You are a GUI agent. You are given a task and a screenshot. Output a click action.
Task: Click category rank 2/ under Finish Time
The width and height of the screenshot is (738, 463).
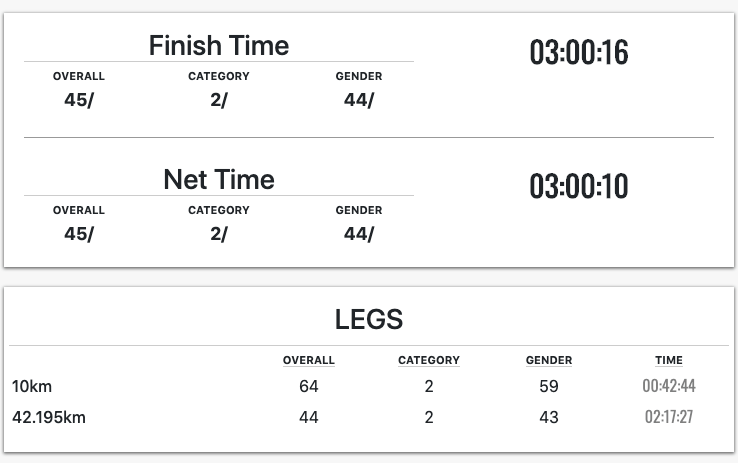click(x=219, y=100)
